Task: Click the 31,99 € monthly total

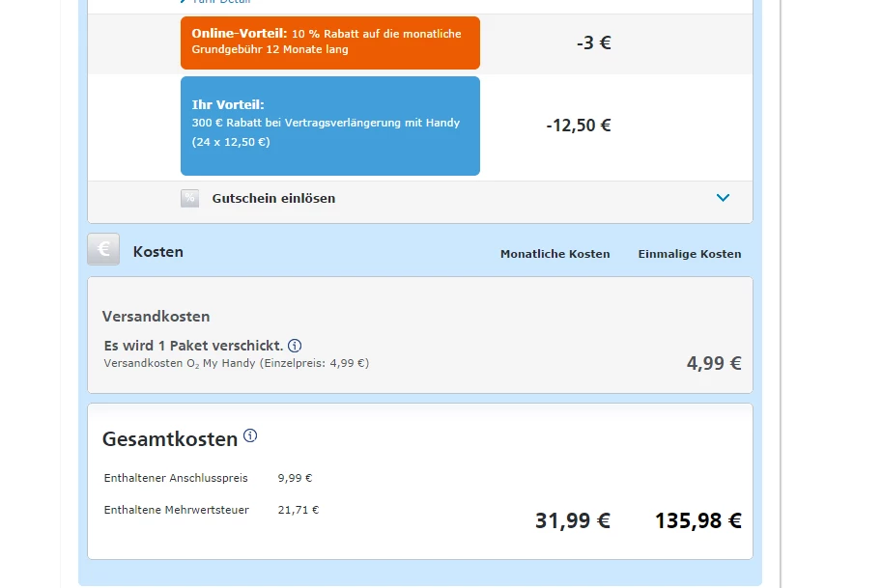Action: 572,520
